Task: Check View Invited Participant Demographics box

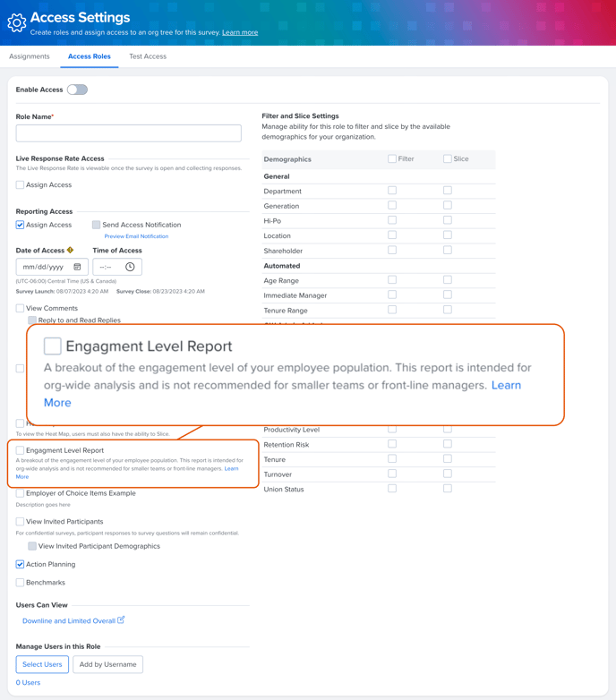Action: (32, 546)
